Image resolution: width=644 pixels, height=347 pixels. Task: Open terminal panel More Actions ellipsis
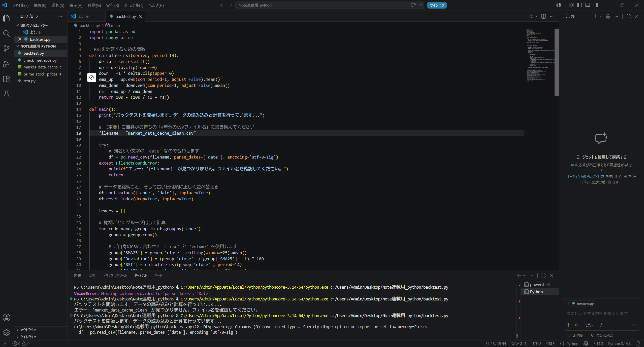click(531, 276)
